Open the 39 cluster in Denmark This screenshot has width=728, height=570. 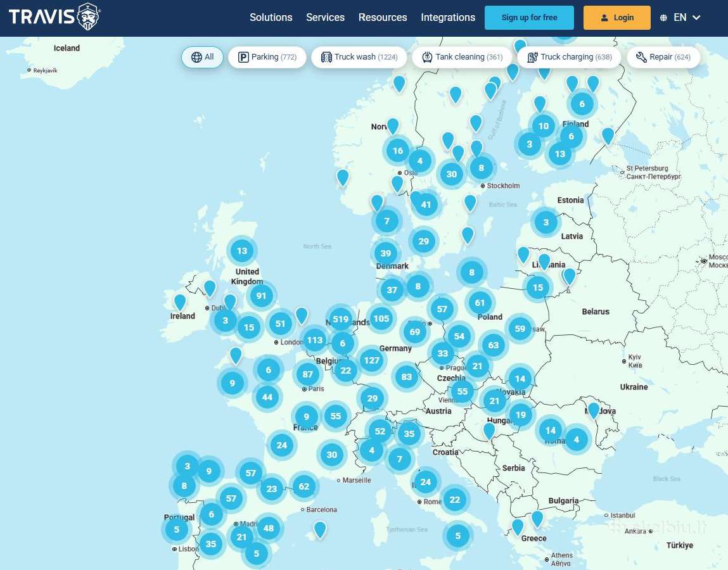(386, 253)
